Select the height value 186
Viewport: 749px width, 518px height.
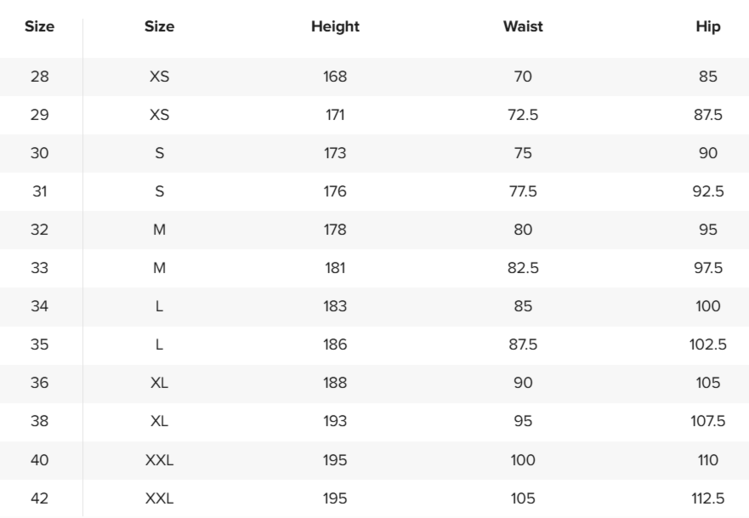pyautogui.click(x=335, y=344)
